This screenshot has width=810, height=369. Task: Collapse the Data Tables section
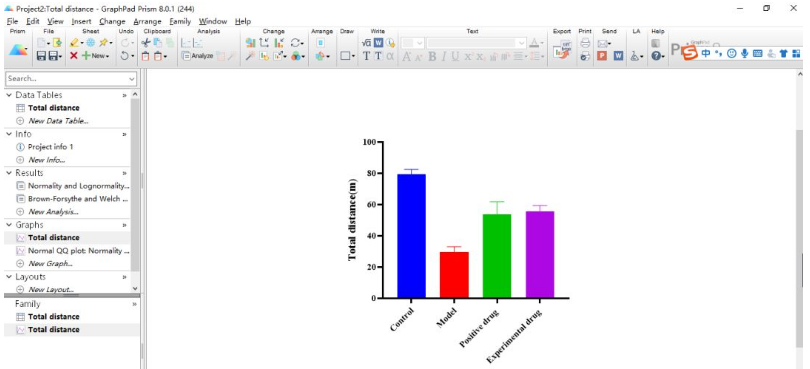click(9, 95)
